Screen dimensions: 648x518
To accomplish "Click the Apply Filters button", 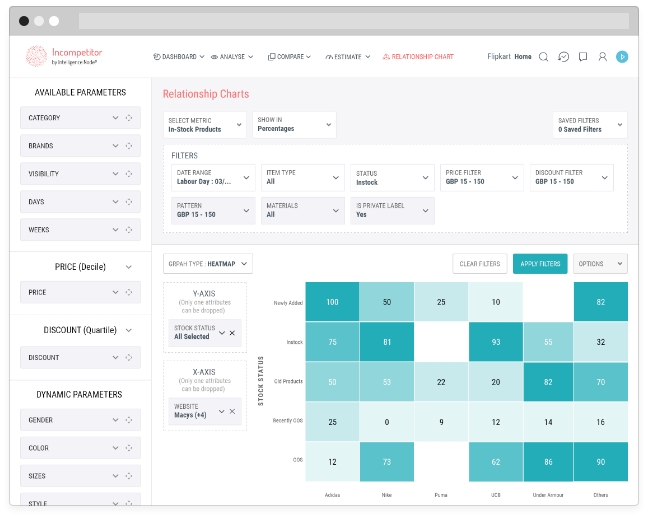I will [540, 264].
